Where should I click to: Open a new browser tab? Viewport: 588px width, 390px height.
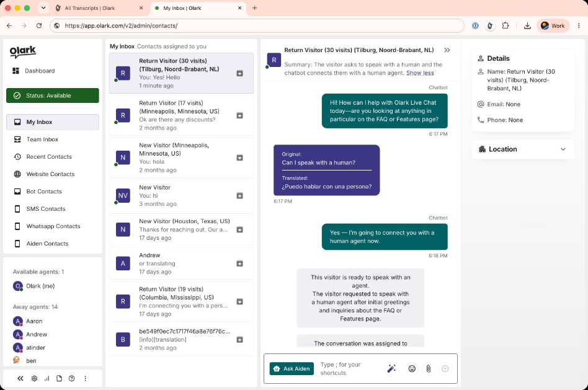click(255, 8)
